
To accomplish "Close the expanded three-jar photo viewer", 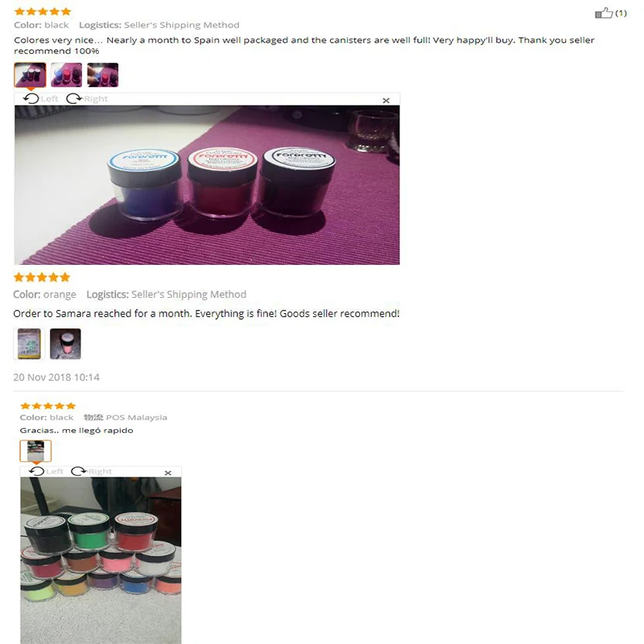I will click(386, 100).
